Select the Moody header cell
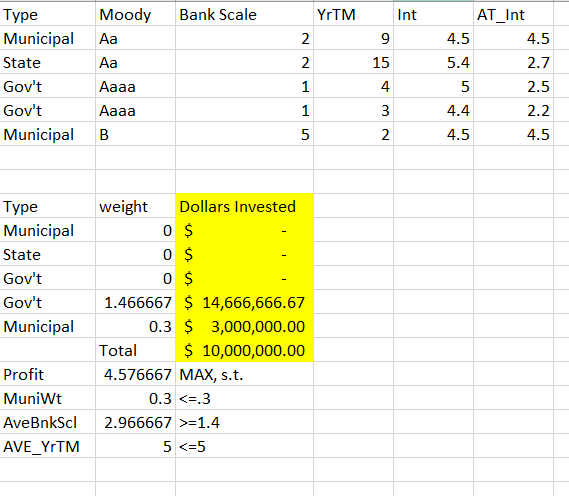The height and width of the screenshot is (496, 569). tap(135, 15)
